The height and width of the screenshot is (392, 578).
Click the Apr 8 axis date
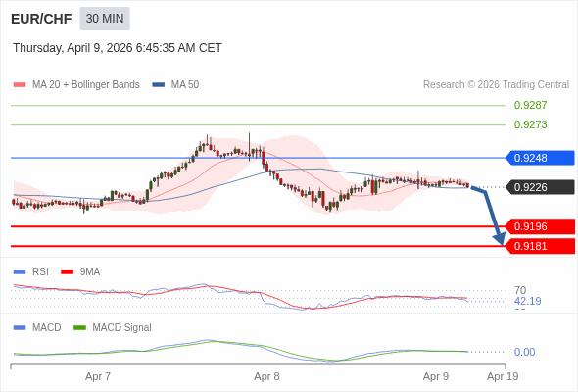(266, 377)
